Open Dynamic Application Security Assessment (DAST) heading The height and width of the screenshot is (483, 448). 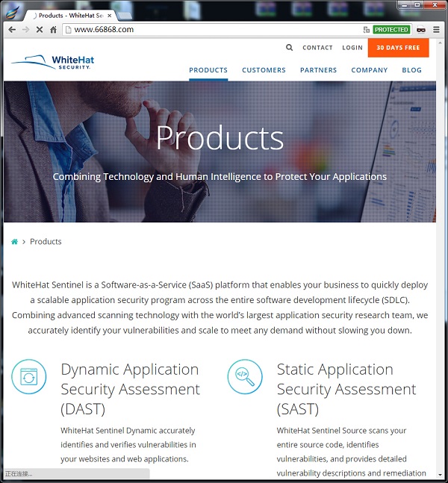pyautogui.click(x=131, y=389)
